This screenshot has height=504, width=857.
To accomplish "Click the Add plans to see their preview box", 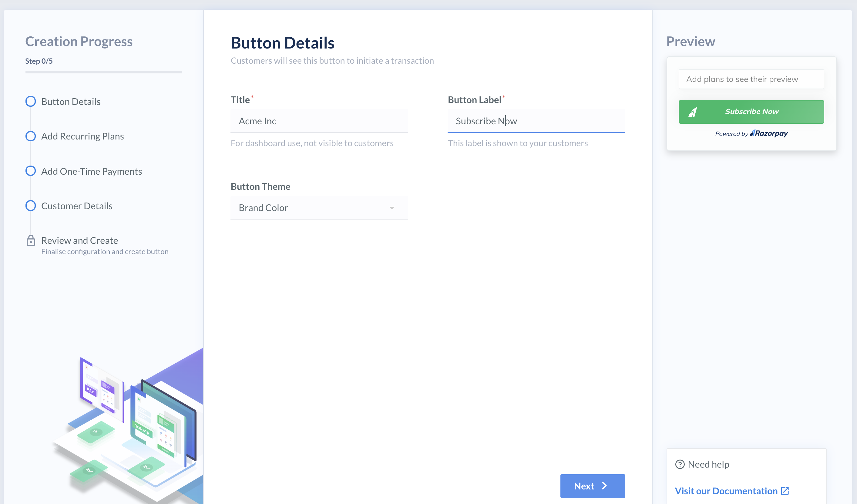I will click(x=751, y=79).
